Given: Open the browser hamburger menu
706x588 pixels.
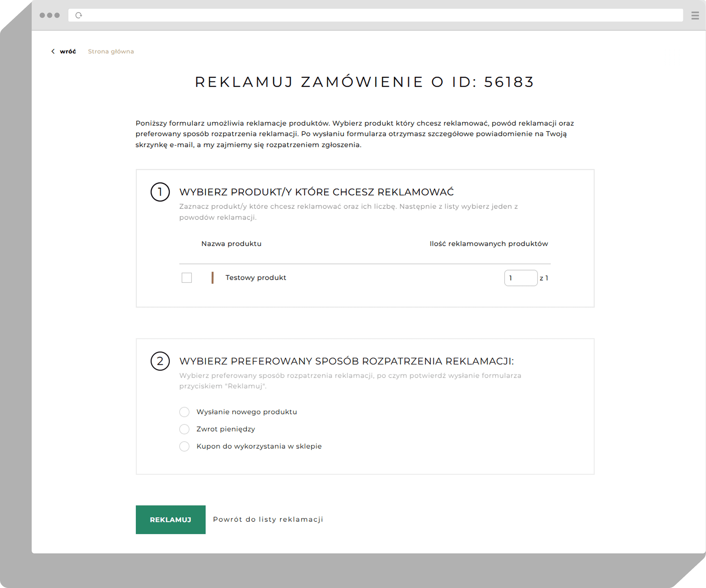Looking at the screenshot, I should point(695,15).
